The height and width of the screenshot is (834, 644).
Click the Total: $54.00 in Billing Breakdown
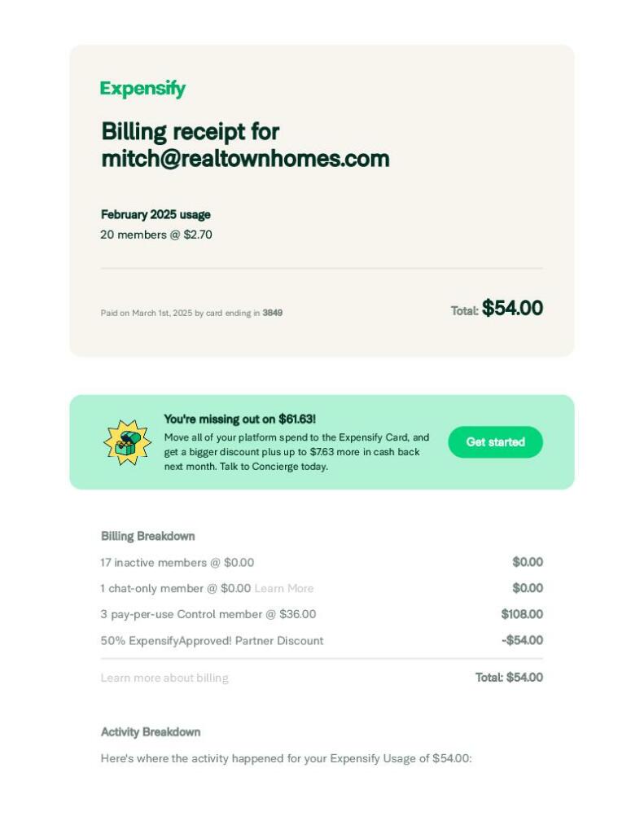tap(509, 678)
